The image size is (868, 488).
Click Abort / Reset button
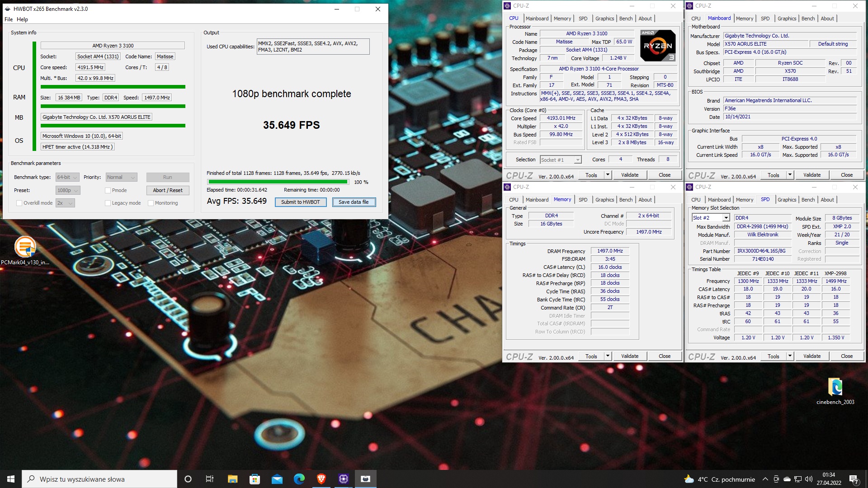click(x=168, y=191)
